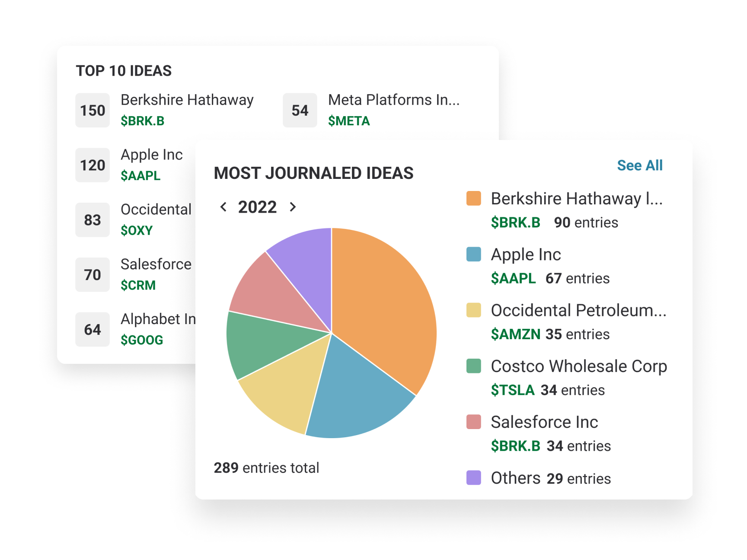Advance to the year after 2022
This screenshot has width=747, height=560.
(x=293, y=207)
